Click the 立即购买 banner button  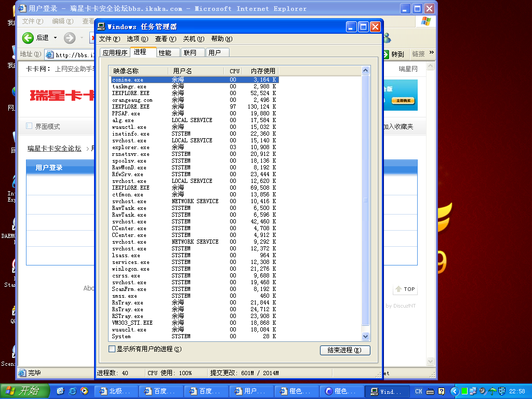coord(403,101)
